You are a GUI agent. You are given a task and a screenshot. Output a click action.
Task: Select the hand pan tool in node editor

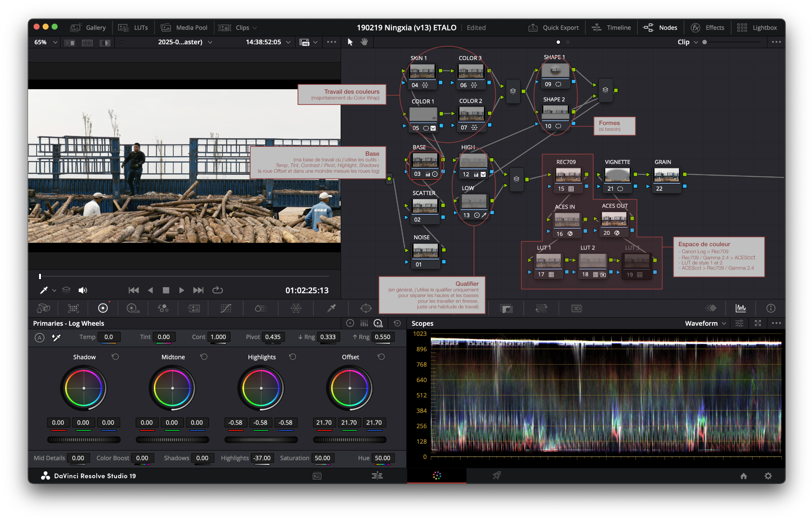coord(364,42)
